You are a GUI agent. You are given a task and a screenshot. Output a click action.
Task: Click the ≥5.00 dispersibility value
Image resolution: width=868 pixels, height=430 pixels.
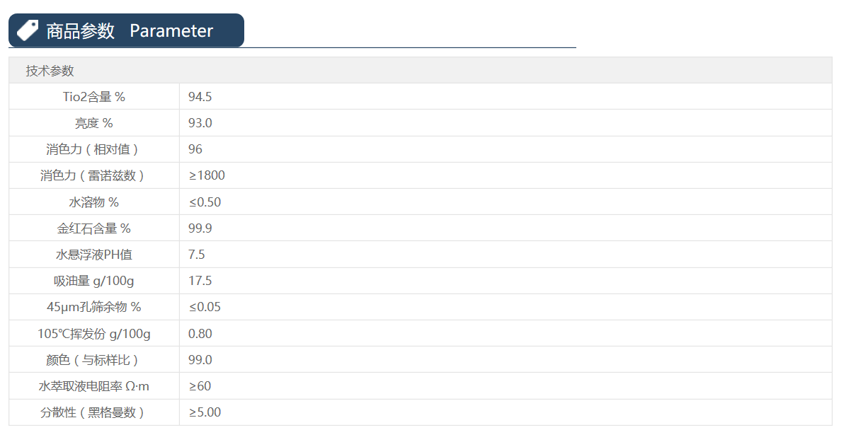pyautogui.click(x=205, y=412)
